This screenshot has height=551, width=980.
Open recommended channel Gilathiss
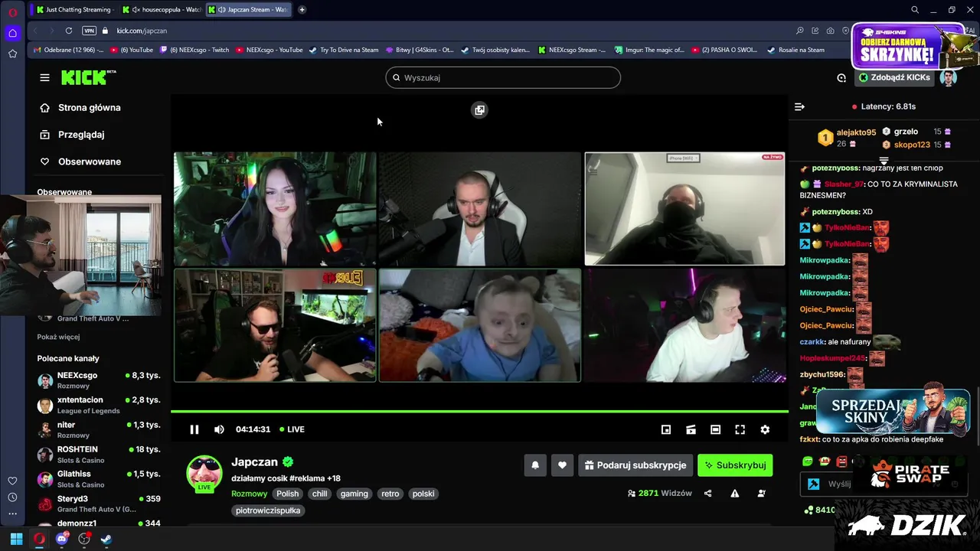tap(99, 479)
